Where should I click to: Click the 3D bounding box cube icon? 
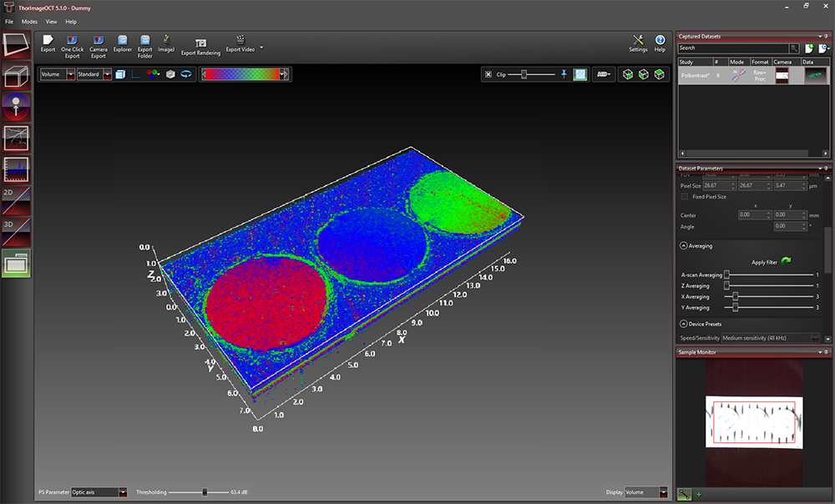coord(119,74)
